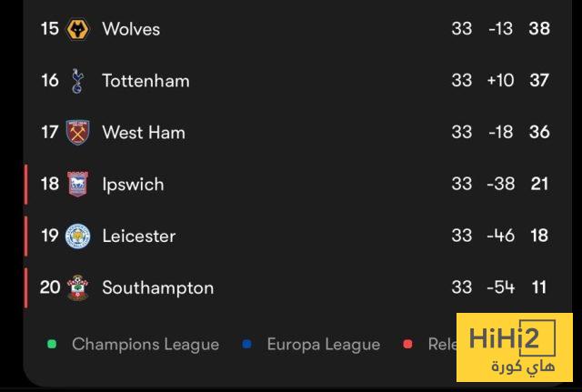Click the Southampton club crest
Viewport: 582px width, 392px height.
[x=78, y=288]
